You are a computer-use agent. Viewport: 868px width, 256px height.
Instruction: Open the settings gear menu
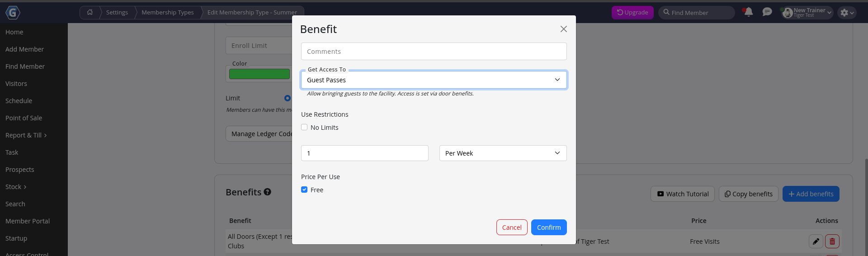847,13
